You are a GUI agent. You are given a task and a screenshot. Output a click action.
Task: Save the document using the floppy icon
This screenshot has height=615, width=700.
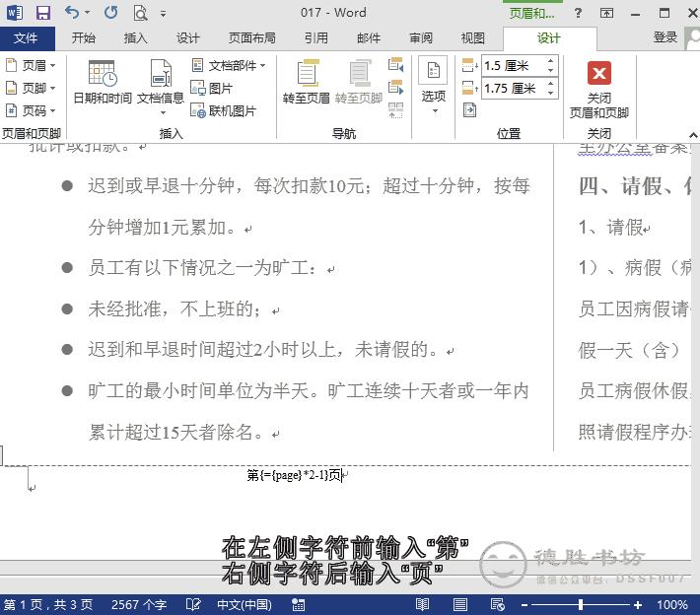[42, 13]
